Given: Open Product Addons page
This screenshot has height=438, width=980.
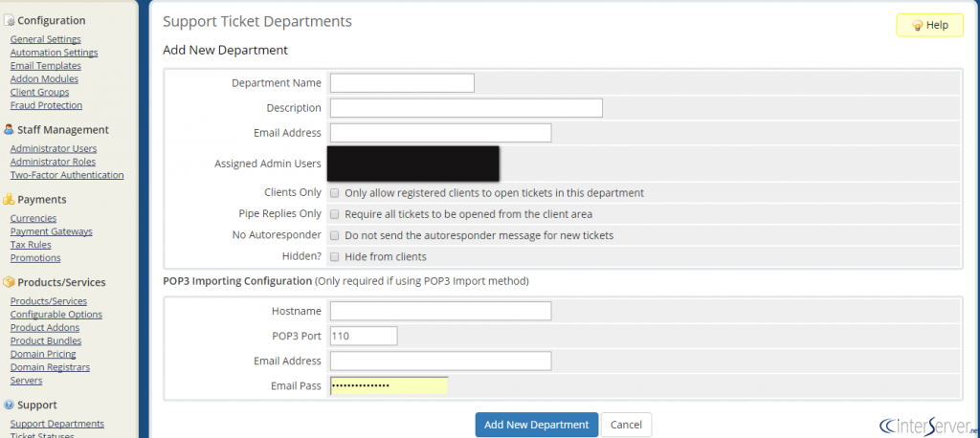Looking at the screenshot, I should 45,327.
